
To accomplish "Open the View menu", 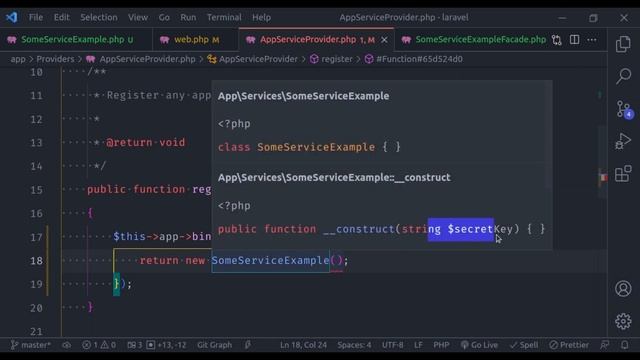I will click(138, 18).
